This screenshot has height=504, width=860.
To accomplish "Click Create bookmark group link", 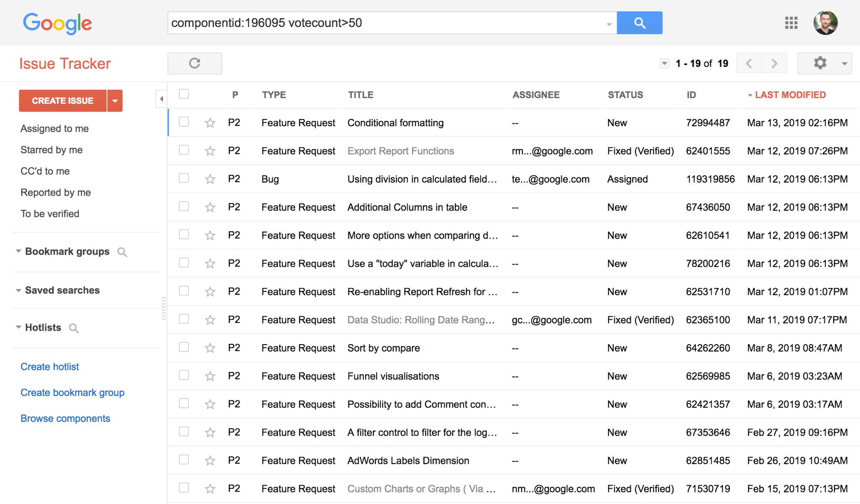I will 72,392.
